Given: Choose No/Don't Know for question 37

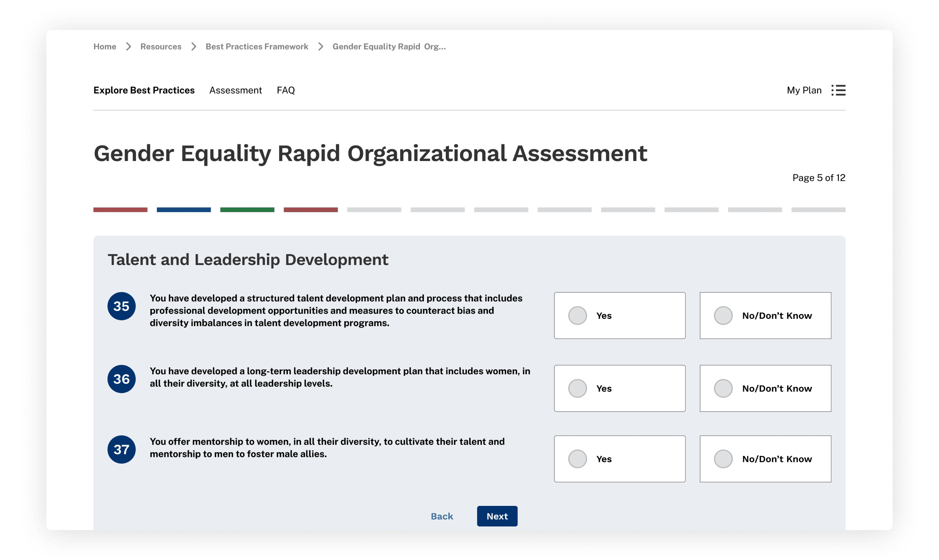Looking at the screenshot, I should point(723,459).
